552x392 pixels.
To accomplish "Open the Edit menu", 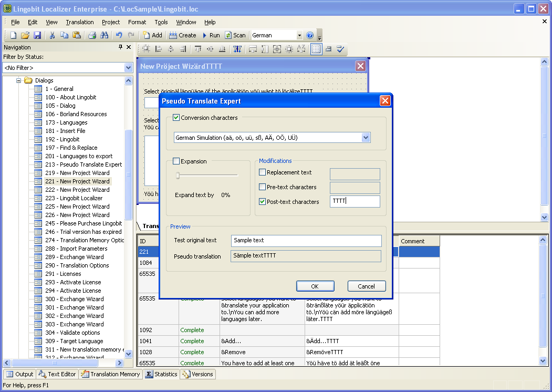I will click(33, 22).
